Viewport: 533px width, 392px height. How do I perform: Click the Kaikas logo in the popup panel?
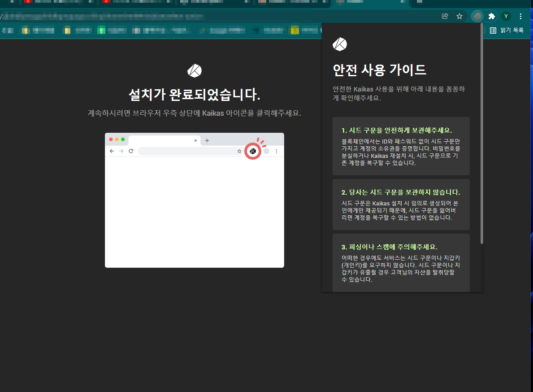[x=340, y=44]
